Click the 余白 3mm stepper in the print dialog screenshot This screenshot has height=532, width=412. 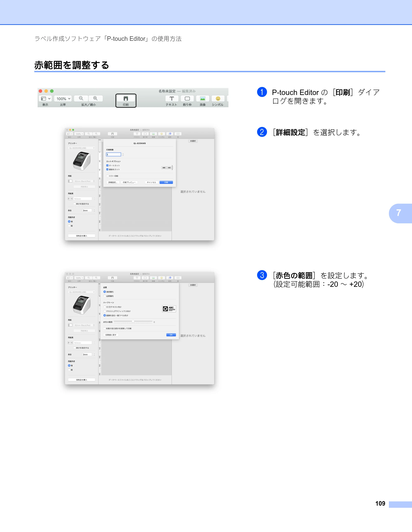[94, 210]
